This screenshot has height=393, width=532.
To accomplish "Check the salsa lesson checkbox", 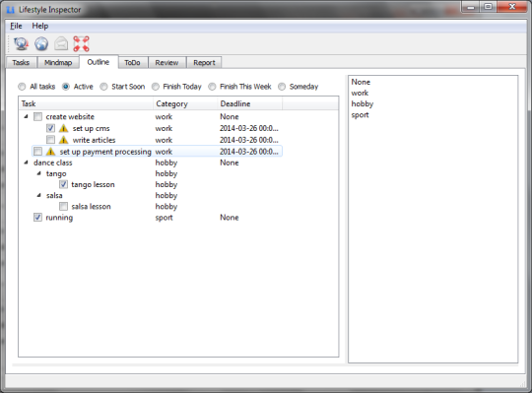I will (x=63, y=206).
